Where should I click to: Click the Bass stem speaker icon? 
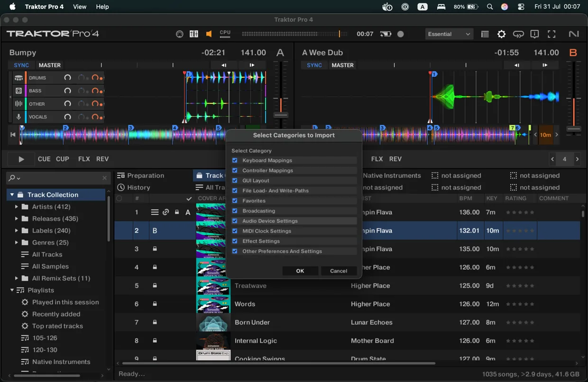[x=18, y=91]
